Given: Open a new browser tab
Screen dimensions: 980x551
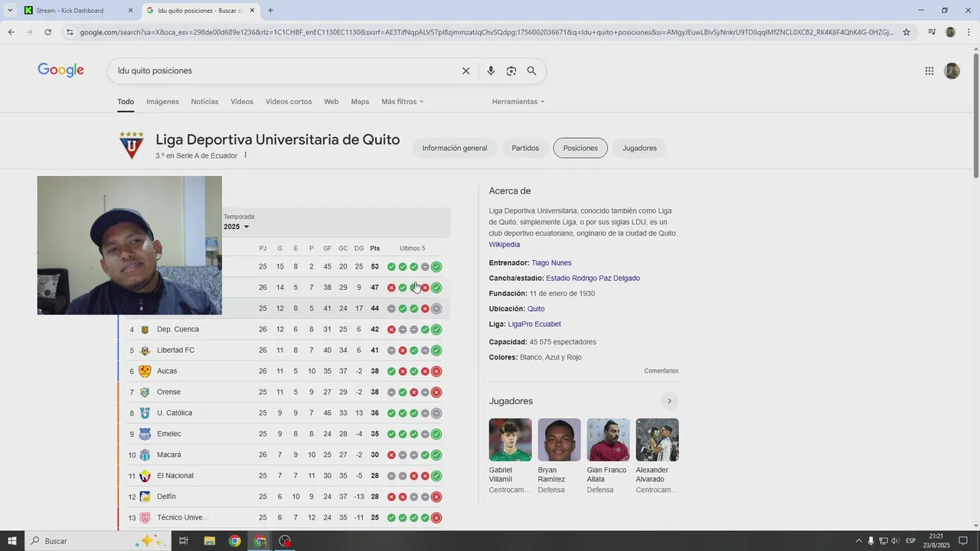Looking at the screenshot, I should 270,11.
